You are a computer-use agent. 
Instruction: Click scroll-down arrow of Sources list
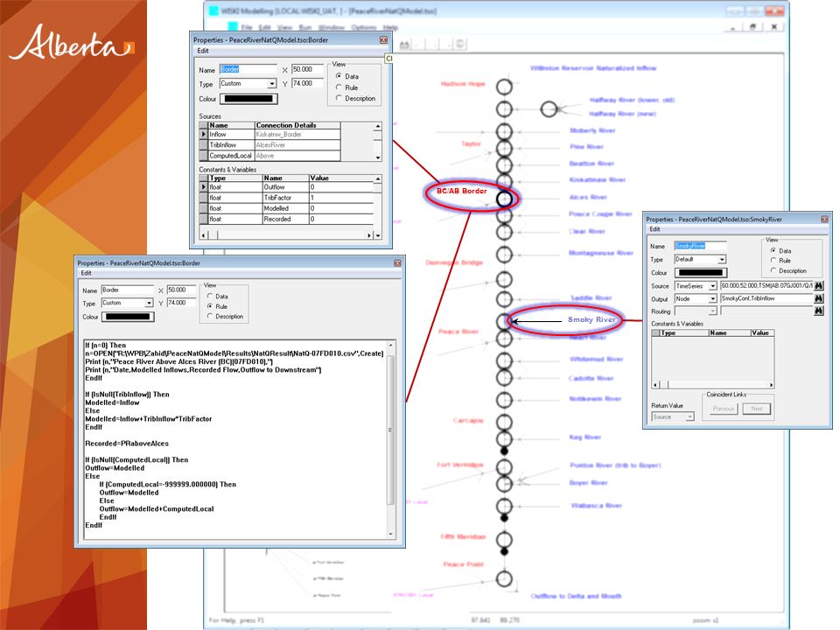(378, 157)
